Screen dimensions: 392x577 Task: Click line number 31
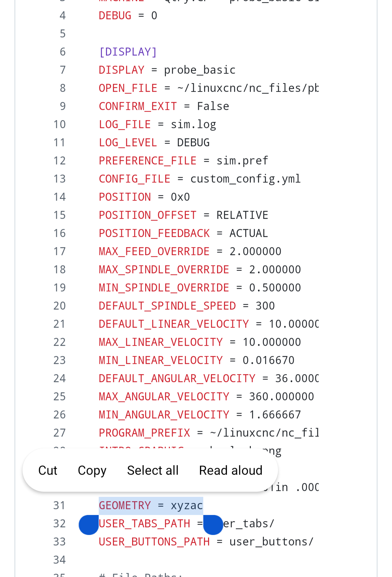[59, 506]
